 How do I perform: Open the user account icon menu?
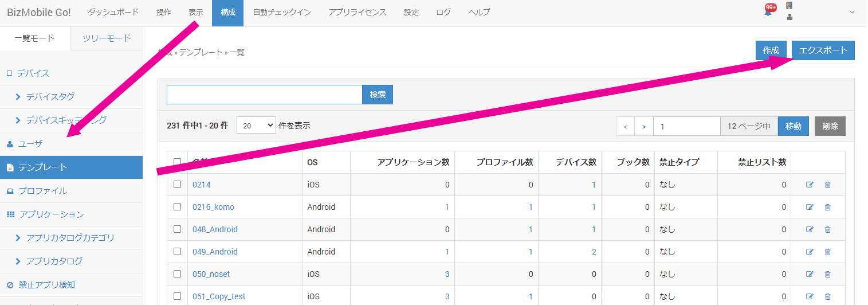(790, 17)
